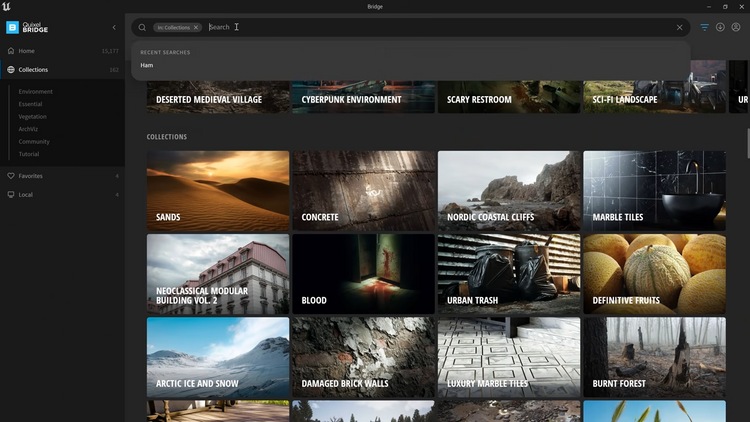Open the Urban Trash collection

pos(509,274)
